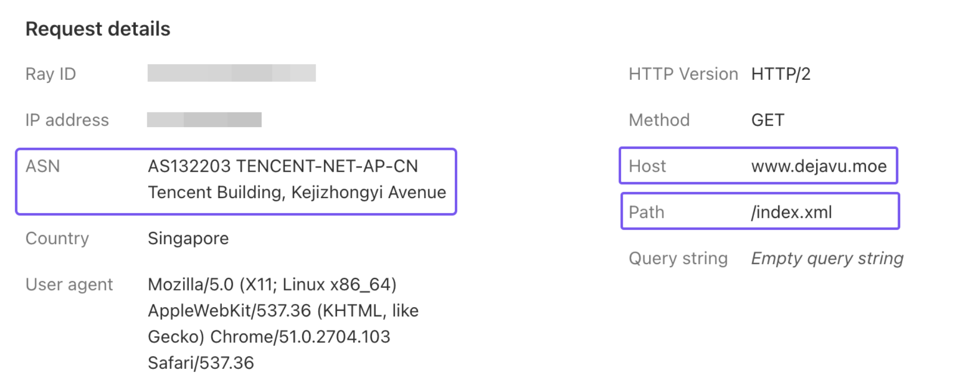Click the Empty query string text
980x388 pixels.
point(827,258)
